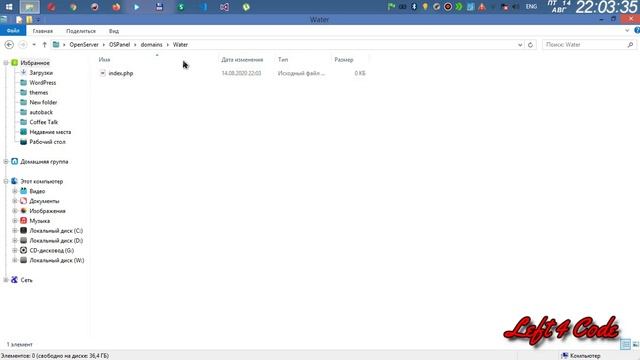Click OSPanel in the address path

coord(119,44)
